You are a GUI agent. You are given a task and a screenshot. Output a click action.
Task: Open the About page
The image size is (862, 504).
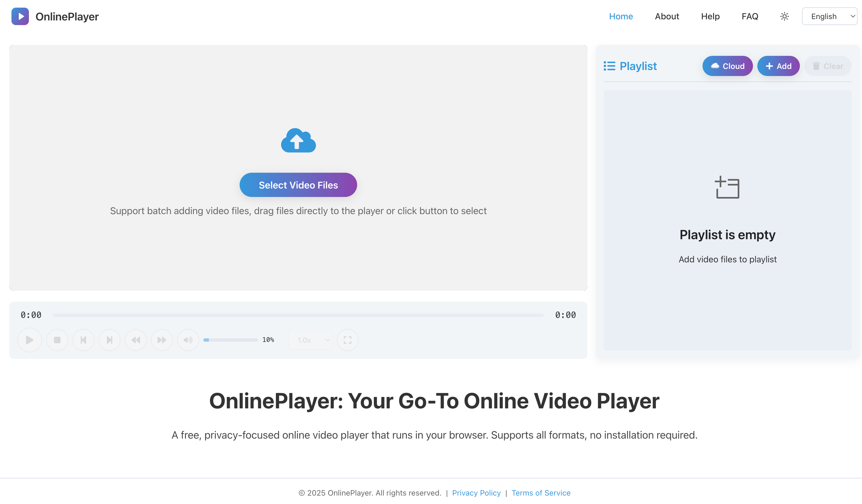(x=666, y=16)
